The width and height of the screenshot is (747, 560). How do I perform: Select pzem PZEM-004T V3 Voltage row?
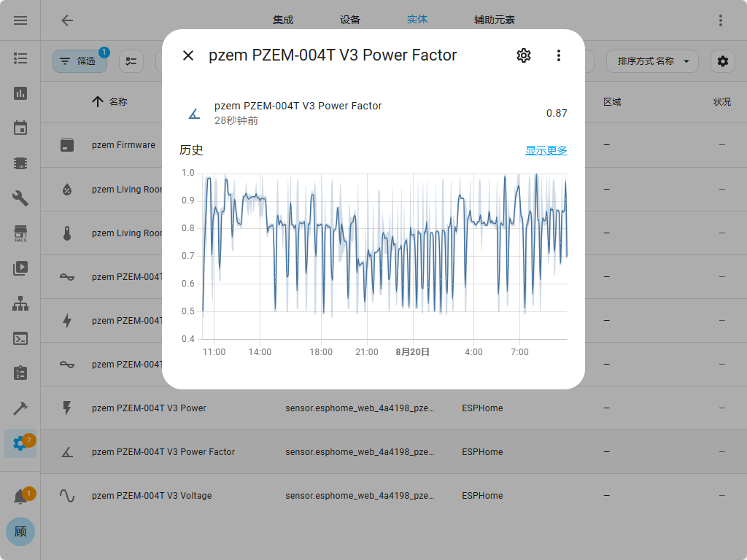152,496
